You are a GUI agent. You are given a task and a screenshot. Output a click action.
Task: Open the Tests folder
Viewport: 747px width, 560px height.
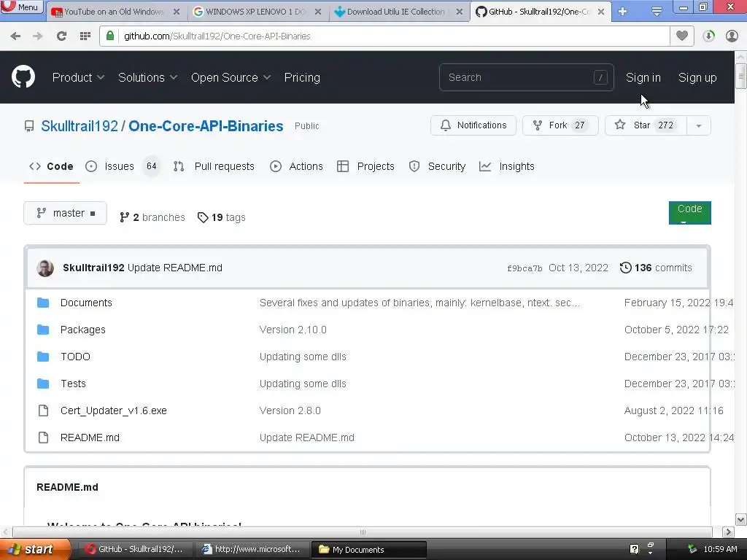point(73,384)
